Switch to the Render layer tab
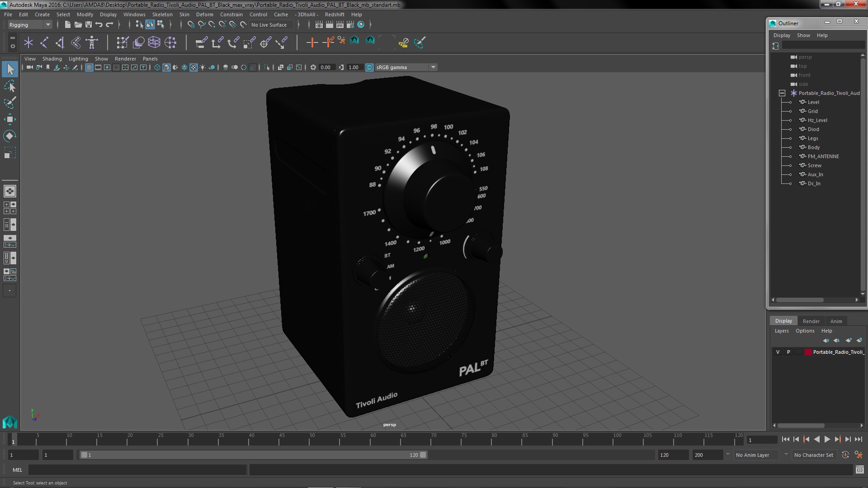The height and width of the screenshot is (488, 868). coord(811,321)
